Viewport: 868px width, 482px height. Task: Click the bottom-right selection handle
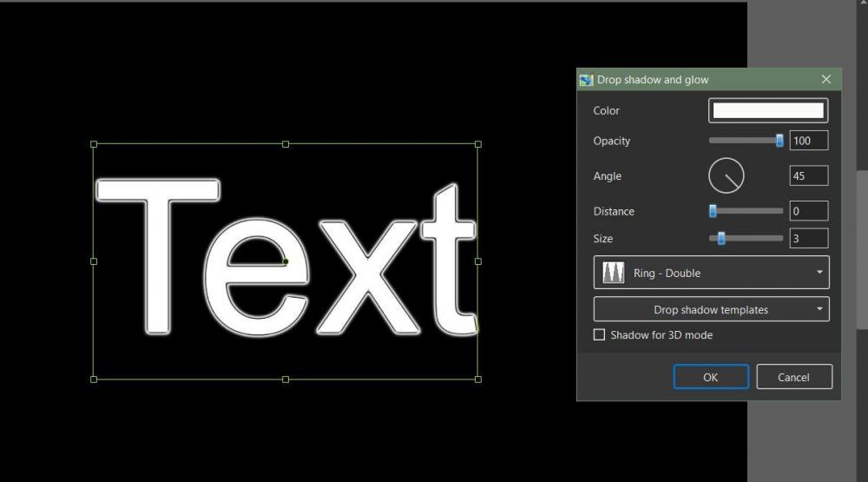tap(478, 380)
